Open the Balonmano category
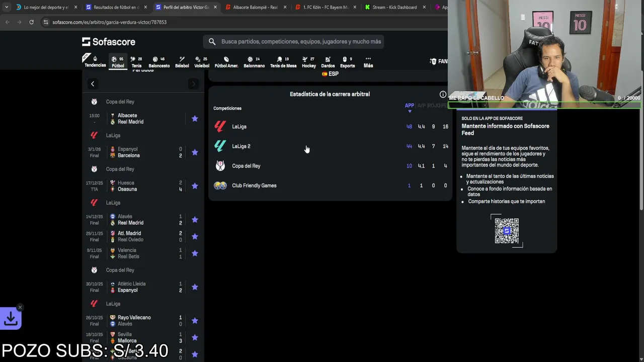Screen dimensions: 644x362 click(x=254, y=62)
